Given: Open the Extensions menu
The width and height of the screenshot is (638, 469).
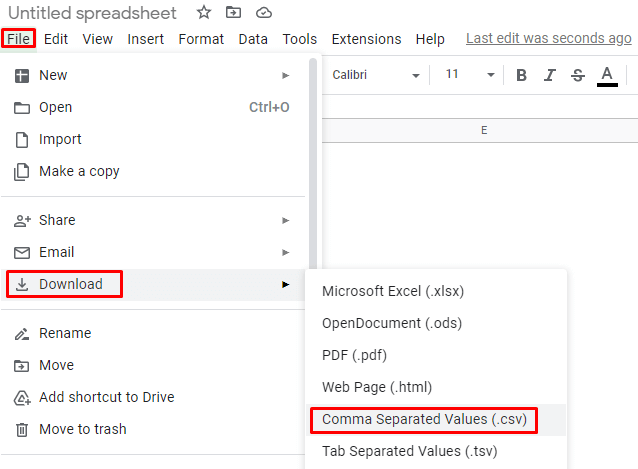Looking at the screenshot, I should pyautogui.click(x=366, y=39).
